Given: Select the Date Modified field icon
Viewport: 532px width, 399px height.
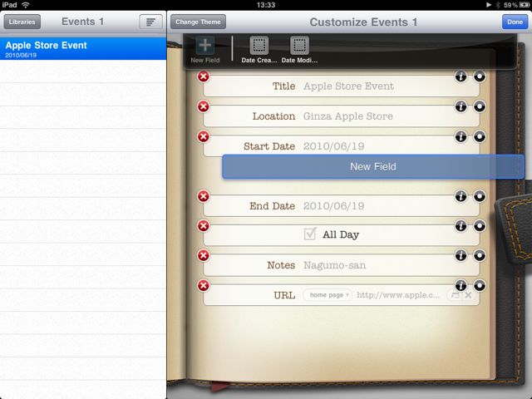Looking at the screenshot, I should point(299,45).
